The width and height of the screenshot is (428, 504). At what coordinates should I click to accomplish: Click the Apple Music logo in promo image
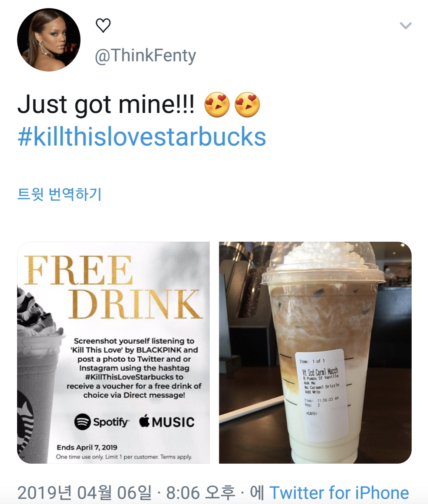point(167,422)
